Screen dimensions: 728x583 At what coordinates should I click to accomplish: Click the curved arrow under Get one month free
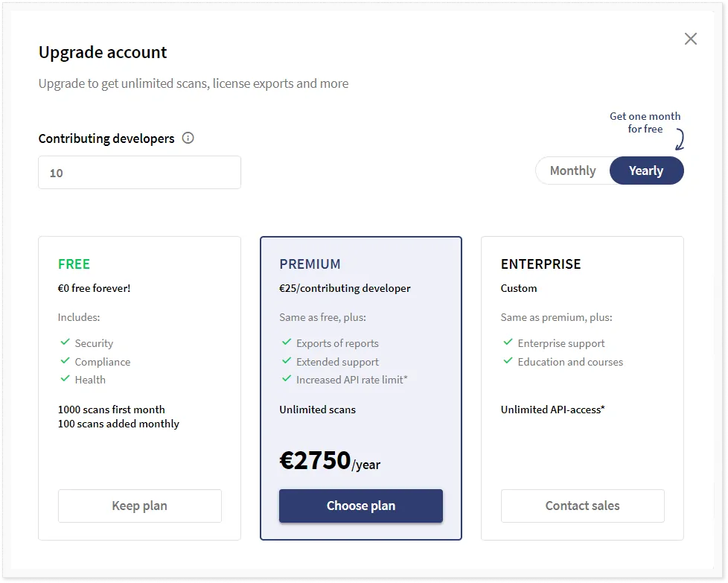pos(680,139)
